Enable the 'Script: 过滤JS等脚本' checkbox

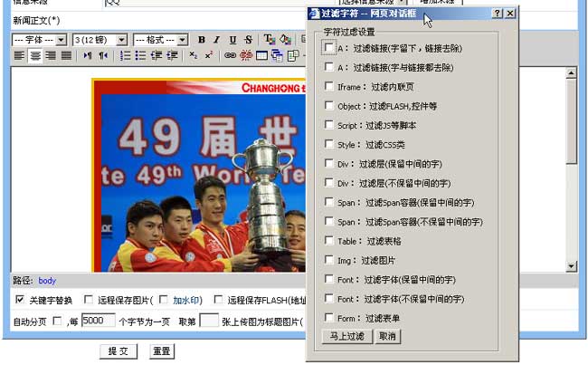(x=329, y=125)
